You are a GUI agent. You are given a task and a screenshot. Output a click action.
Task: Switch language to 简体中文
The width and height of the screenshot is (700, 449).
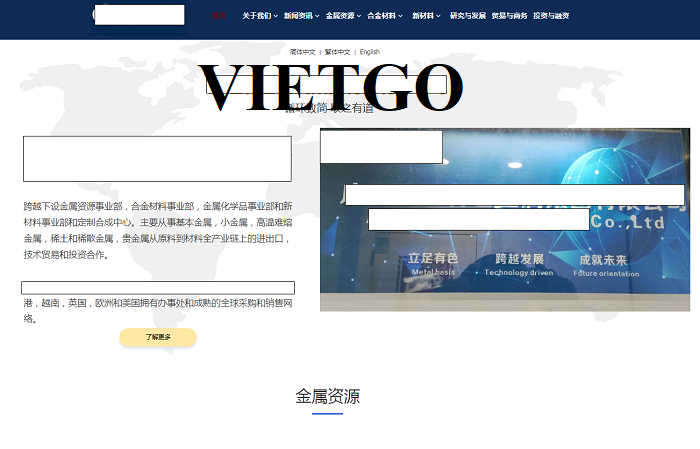point(302,52)
